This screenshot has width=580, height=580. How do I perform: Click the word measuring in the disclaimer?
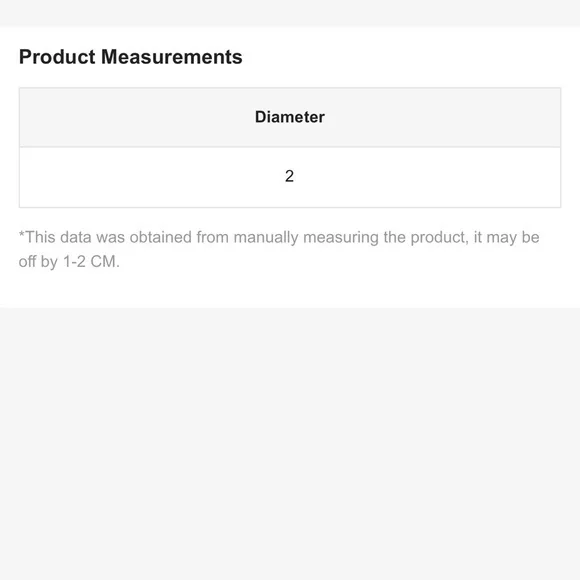(x=341, y=237)
